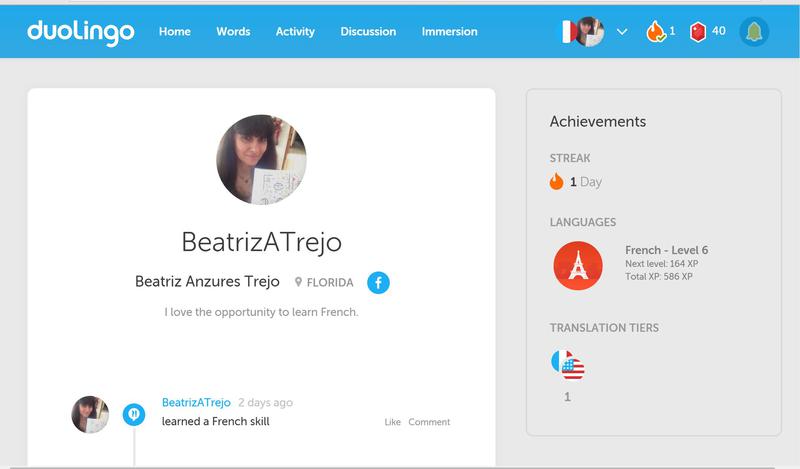
Task: Click 'learned a French skill' text
Action: point(215,421)
